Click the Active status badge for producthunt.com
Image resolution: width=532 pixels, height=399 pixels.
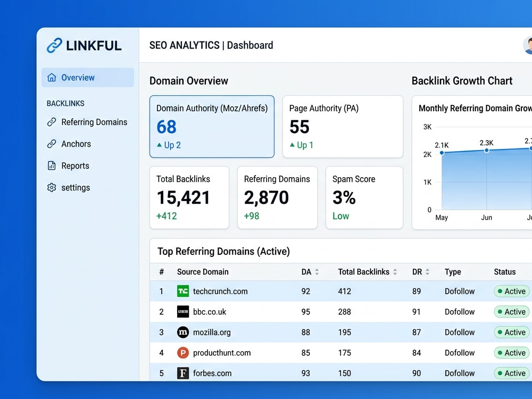click(511, 353)
